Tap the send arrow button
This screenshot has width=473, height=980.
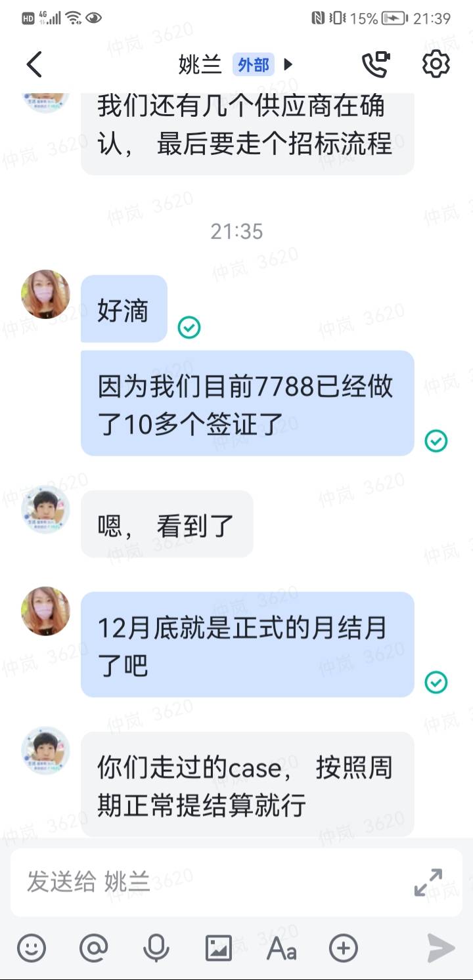441,948
